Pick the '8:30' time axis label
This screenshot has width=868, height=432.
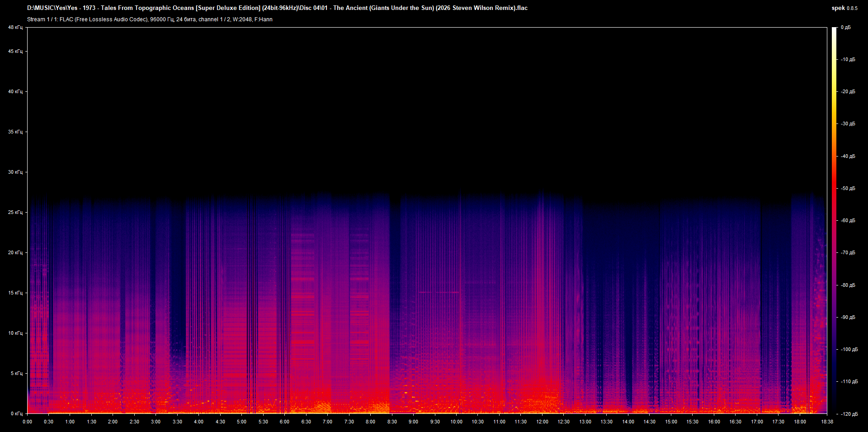(x=392, y=422)
